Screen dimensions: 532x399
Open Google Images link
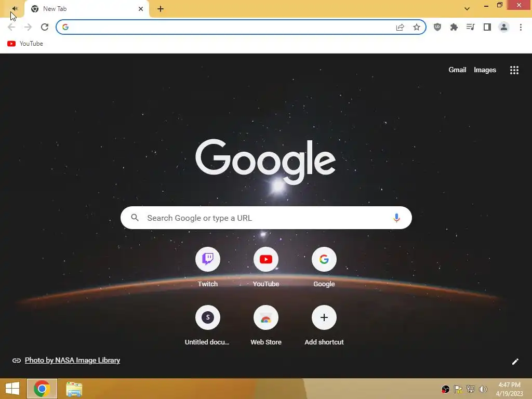(485, 70)
